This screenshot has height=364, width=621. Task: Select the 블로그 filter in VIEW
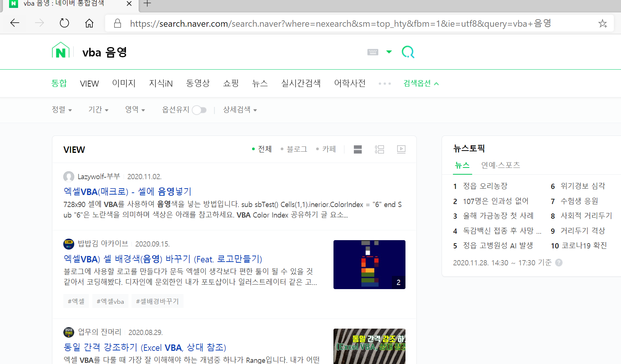(x=294, y=149)
